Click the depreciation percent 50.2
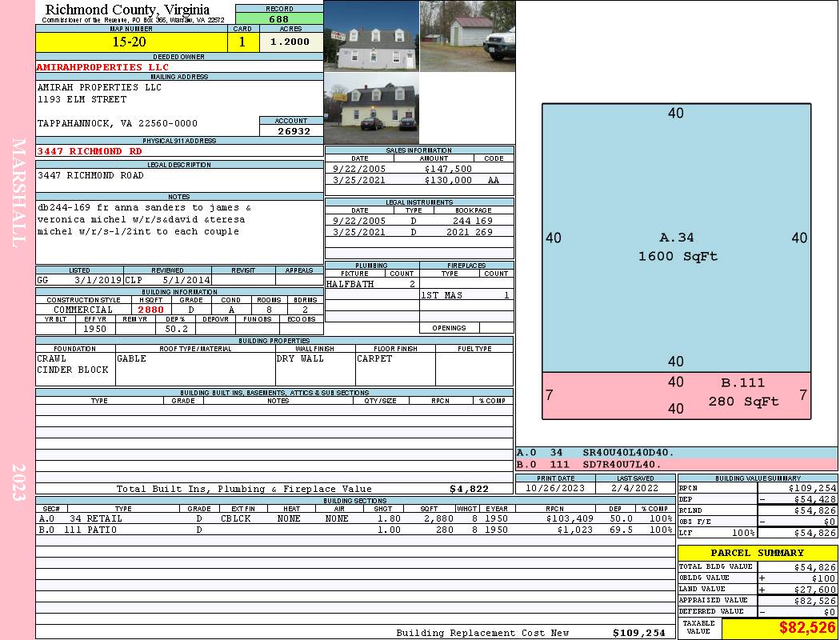This screenshot has height=640, width=840. (176, 329)
